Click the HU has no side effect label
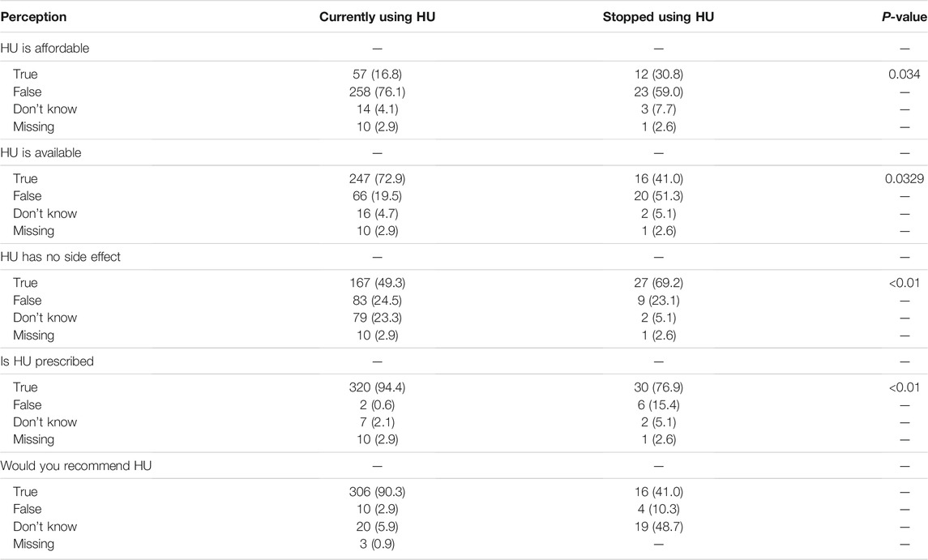This screenshot has width=928, height=560. 60,257
